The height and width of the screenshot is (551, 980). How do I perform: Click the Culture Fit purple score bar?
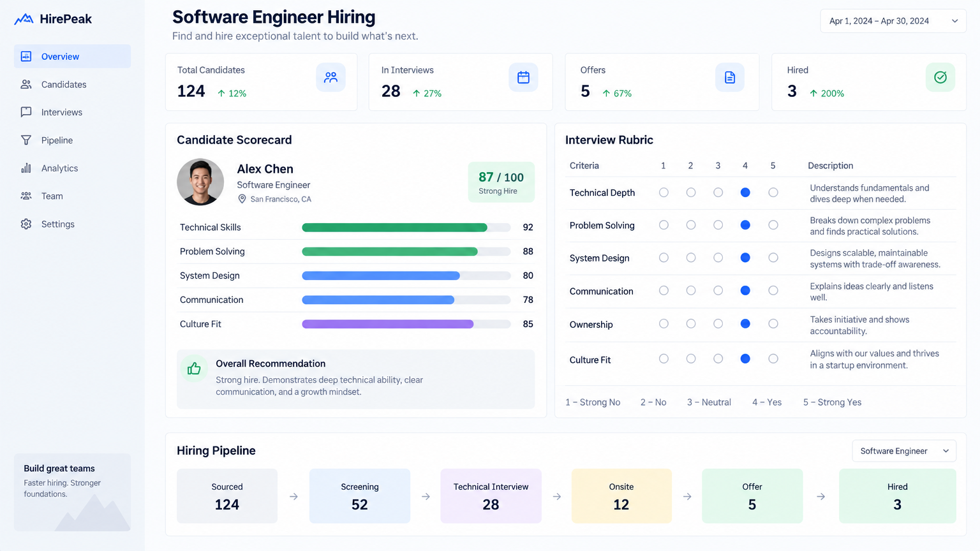(x=388, y=324)
